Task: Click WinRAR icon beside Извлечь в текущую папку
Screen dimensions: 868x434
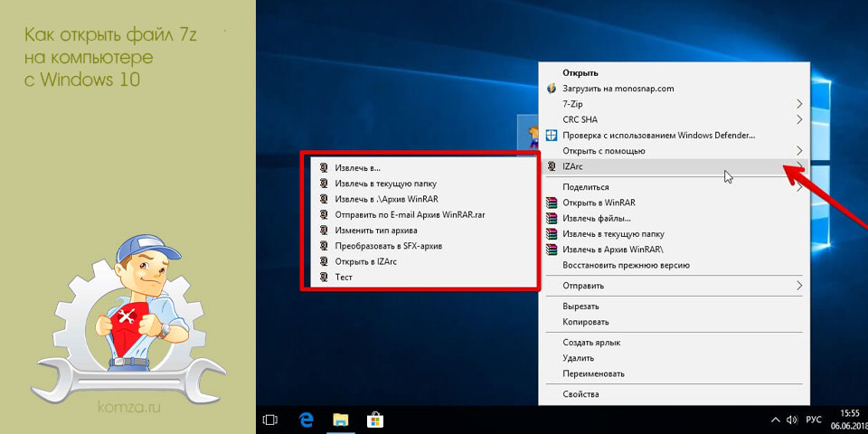Action: coord(551,233)
